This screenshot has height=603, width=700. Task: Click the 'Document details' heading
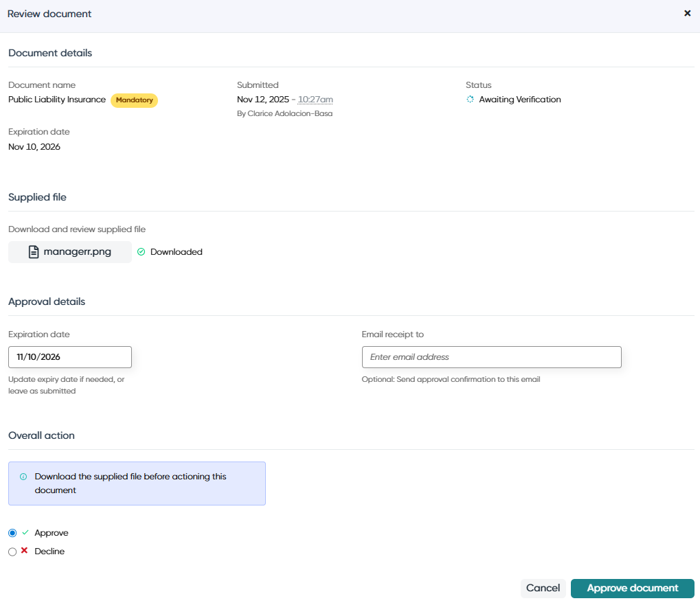pos(50,53)
